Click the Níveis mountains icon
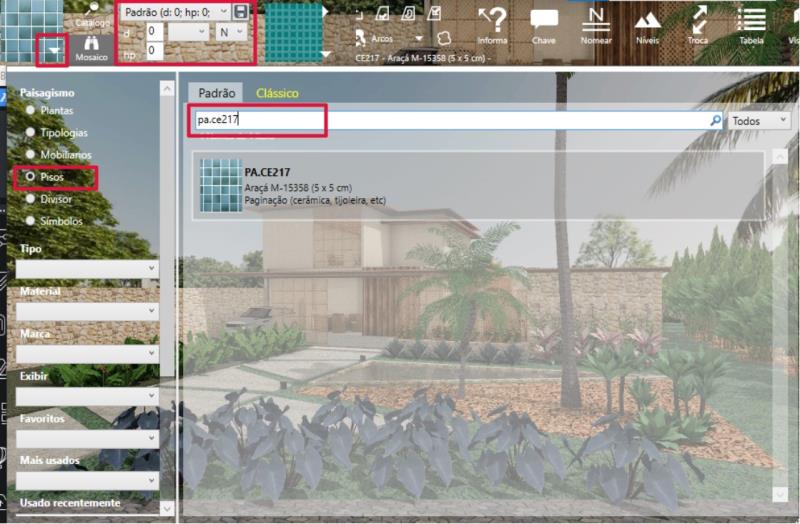Image resolution: width=800 pixels, height=524 pixels. click(x=648, y=20)
